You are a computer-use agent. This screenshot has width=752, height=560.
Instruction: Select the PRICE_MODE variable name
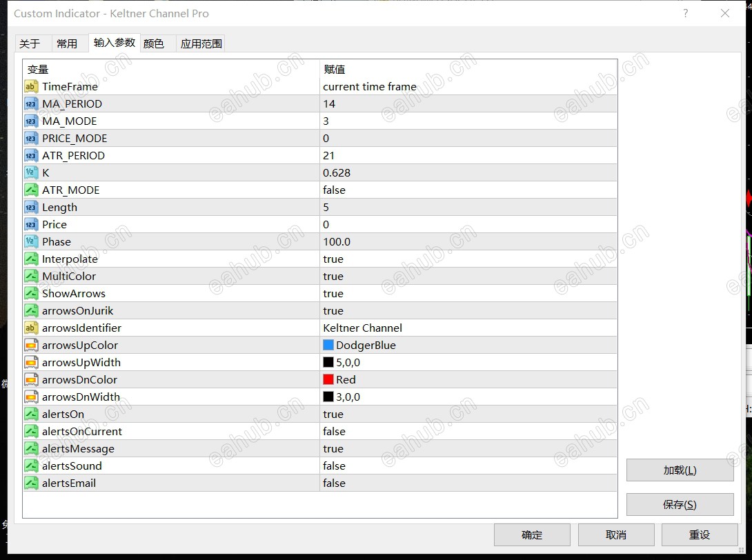[x=75, y=138]
